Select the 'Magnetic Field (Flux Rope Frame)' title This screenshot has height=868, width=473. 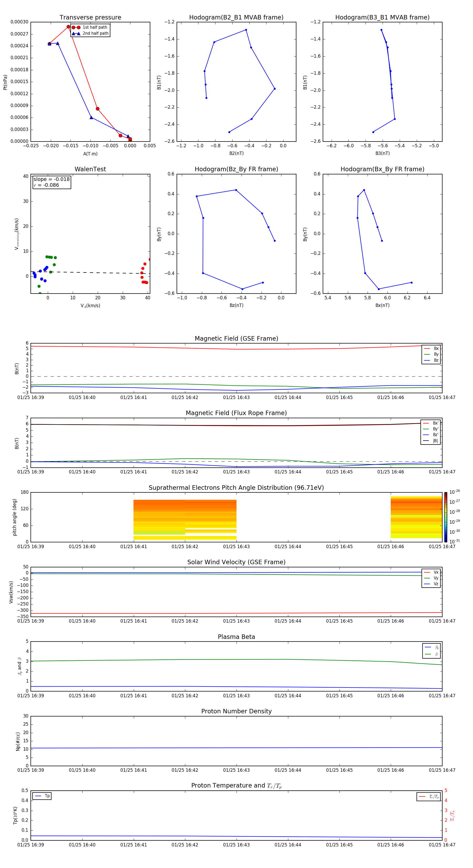pyautogui.click(x=236, y=413)
